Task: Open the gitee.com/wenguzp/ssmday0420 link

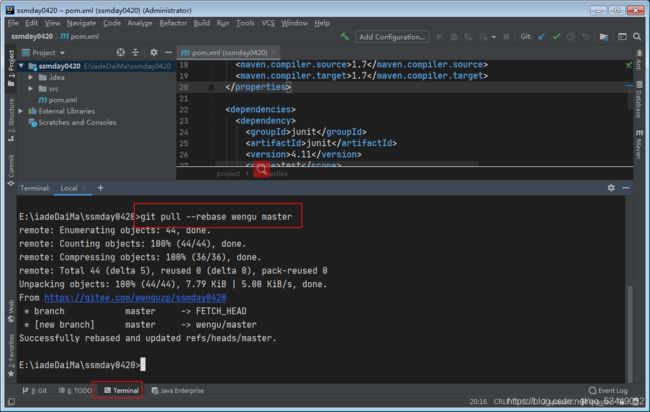Action: pos(135,298)
